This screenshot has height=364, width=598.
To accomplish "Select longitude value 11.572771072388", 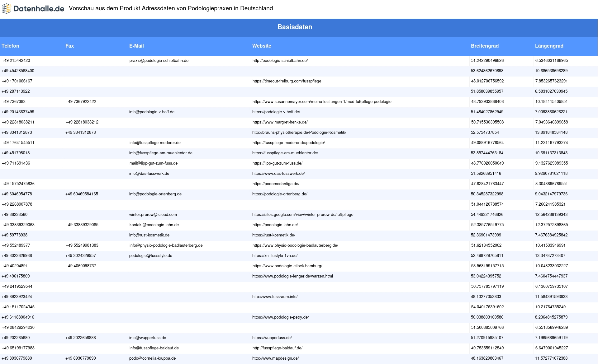I will [x=551, y=358].
